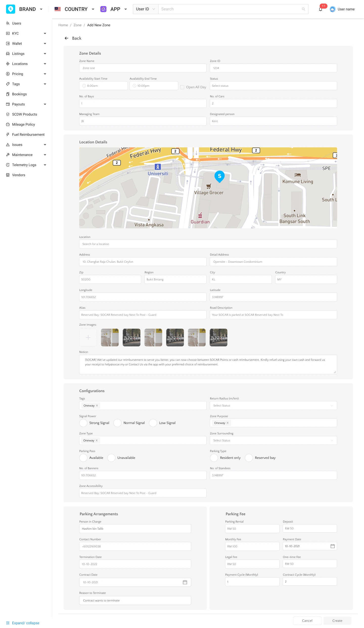Click the Vendors store icon
Image resolution: width=364 pixels, height=628 pixels.
pyautogui.click(x=8, y=175)
